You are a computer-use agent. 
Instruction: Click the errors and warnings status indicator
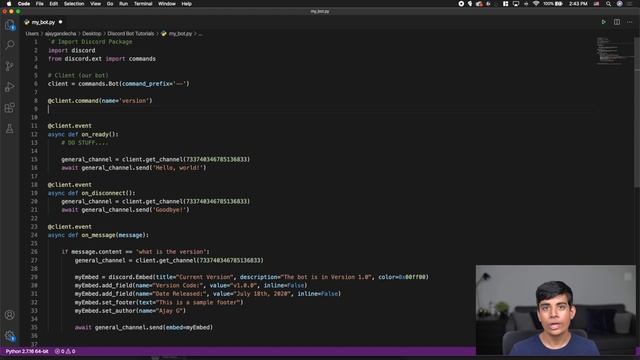65,351
